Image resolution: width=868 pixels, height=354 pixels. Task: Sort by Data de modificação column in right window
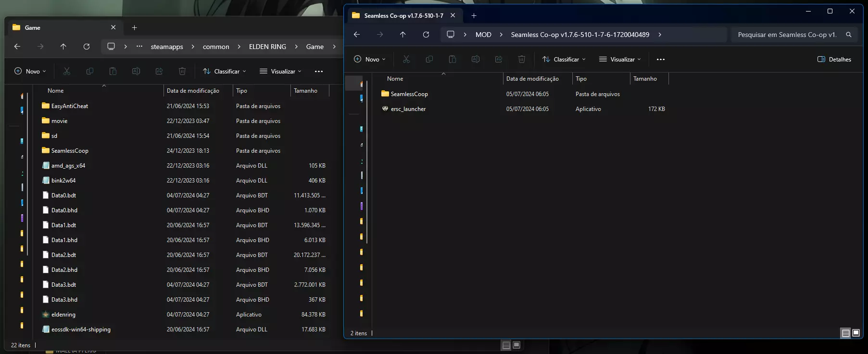(x=532, y=79)
